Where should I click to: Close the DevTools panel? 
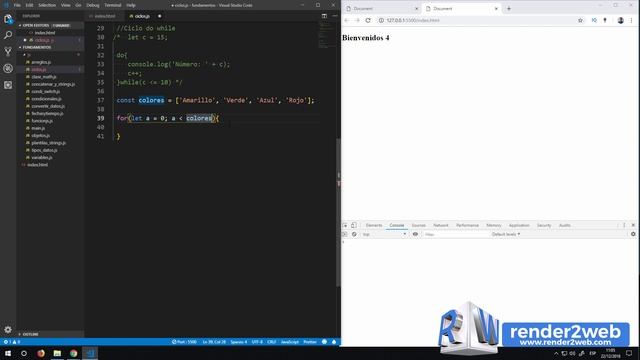[633, 225]
